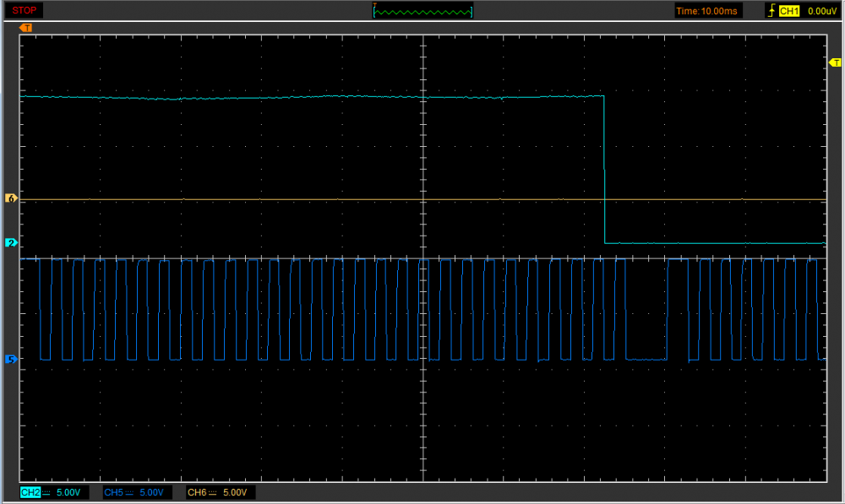Click the CH5 5.00V vertical scale value
Image resolution: width=845 pixels, height=504 pixels.
coord(151,492)
